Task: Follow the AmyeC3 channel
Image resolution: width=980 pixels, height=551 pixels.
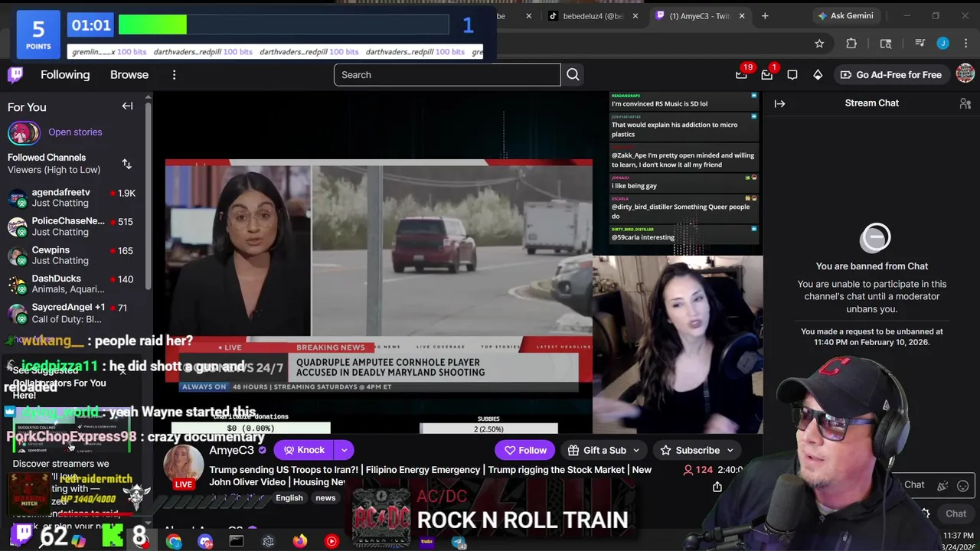Action: pyautogui.click(x=525, y=451)
